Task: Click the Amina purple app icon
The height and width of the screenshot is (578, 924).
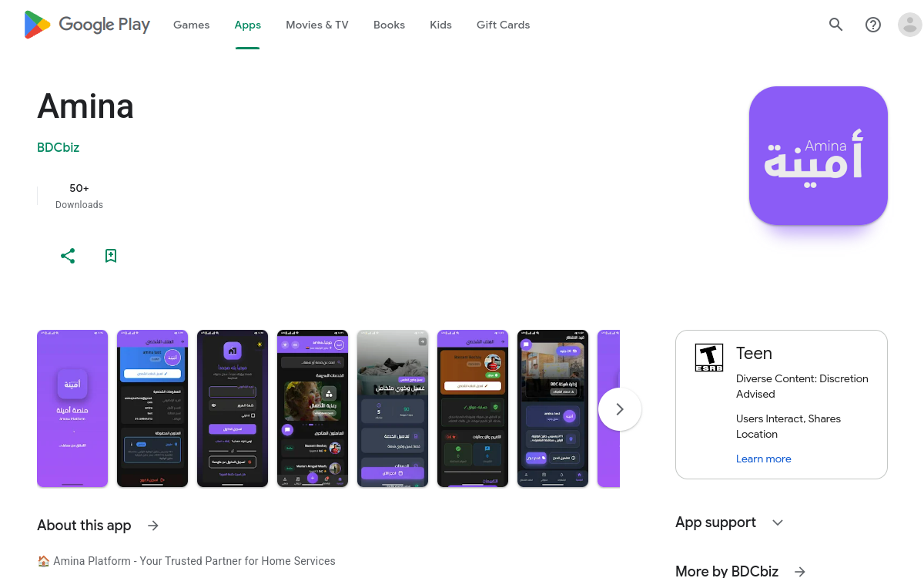Action: click(819, 156)
